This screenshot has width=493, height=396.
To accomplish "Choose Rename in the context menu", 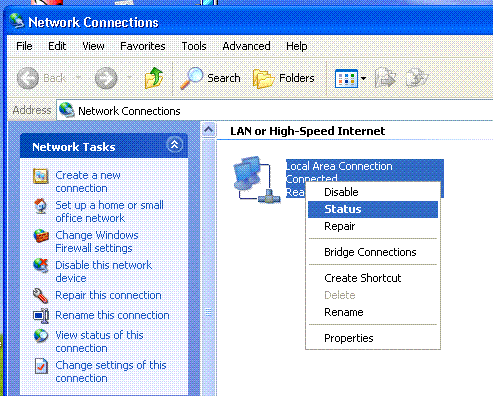I will [x=373, y=312].
